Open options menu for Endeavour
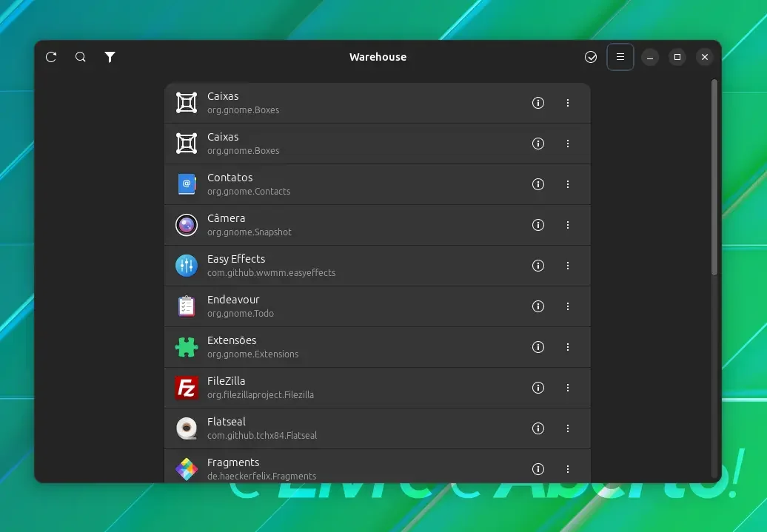 (x=567, y=306)
